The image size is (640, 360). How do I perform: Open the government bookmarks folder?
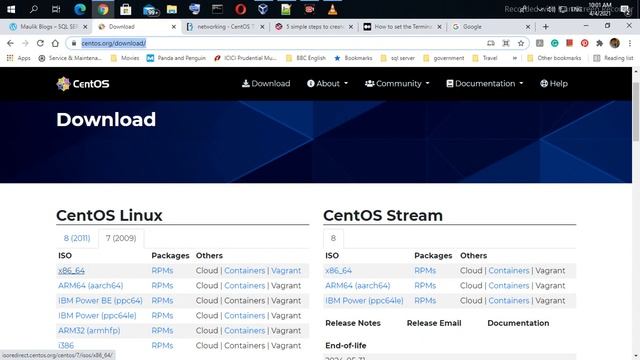(444, 58)
